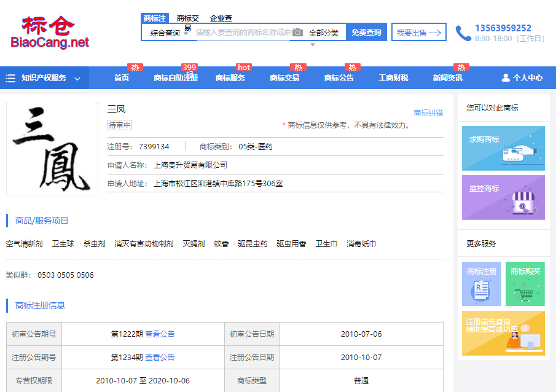Click the phone number 13563959252
Screen dimensions: 556x392
click(503, 28)
